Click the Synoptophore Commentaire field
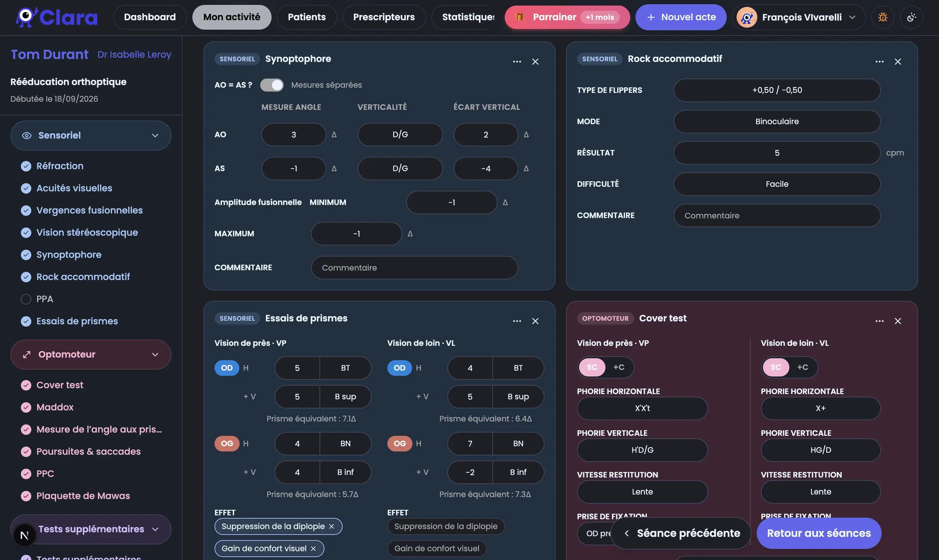The height and width of the screenshot is (560, 939). [414, 268]
